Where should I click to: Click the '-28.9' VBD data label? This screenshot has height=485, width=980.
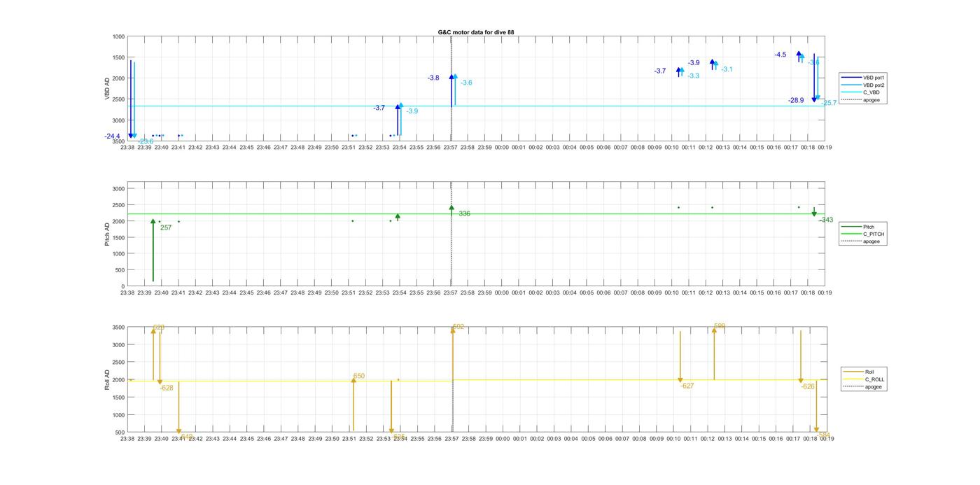coord(796,101)
